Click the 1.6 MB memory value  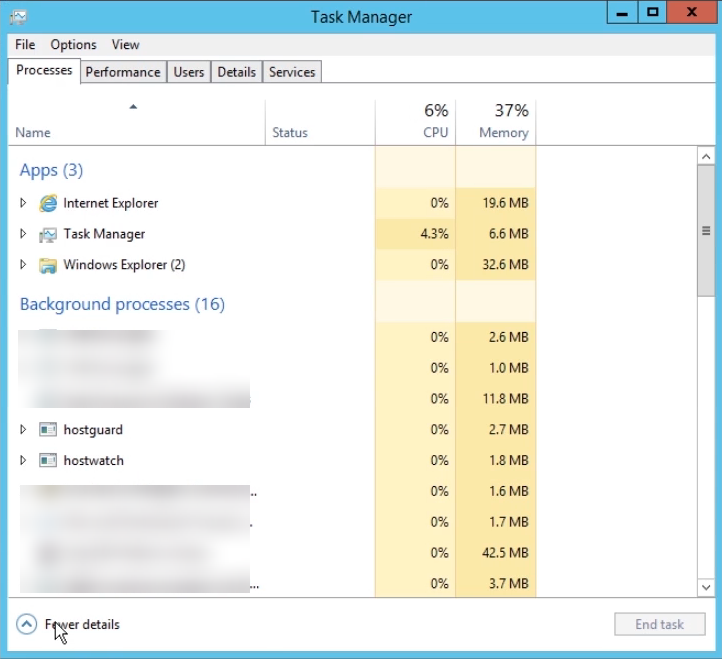[x=509, y=491]
